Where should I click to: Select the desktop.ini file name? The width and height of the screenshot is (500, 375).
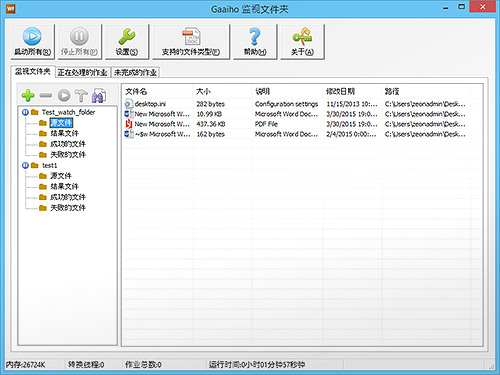[x=150, y=104]
